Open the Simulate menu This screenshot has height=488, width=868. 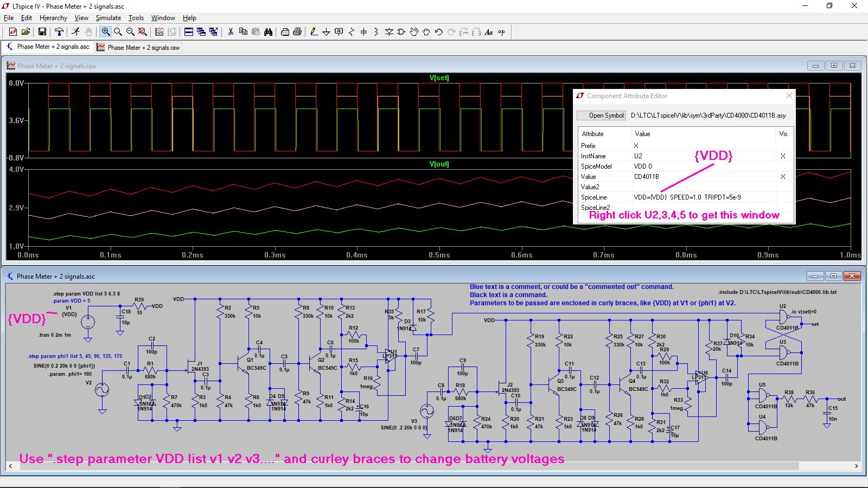(x=108, y=18)
